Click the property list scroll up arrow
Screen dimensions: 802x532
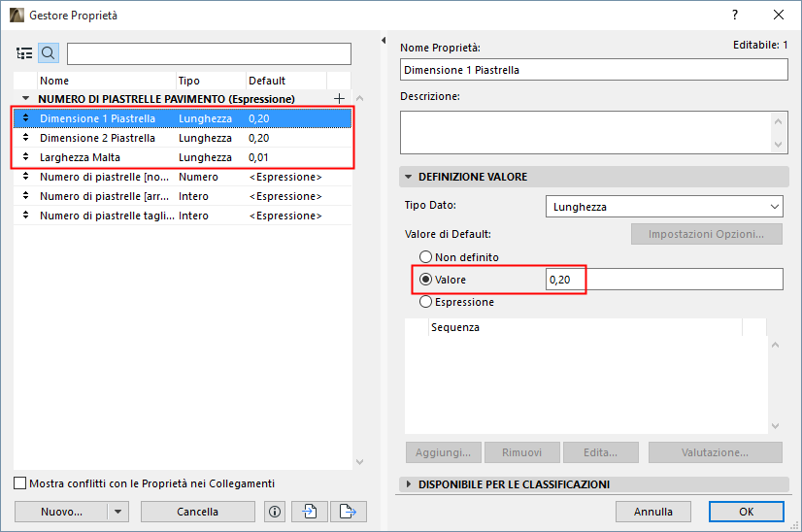click(x=359, y=98)
